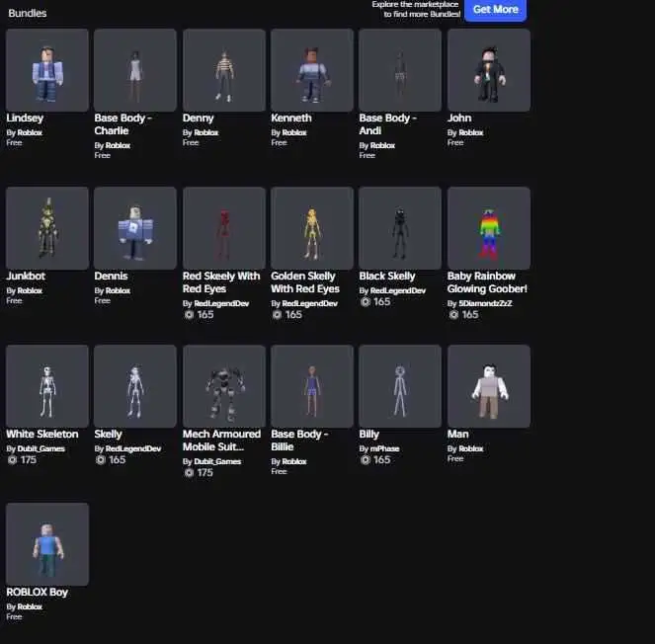Select the Base Body - Andi thumbnail

click(x=400, y=70)
